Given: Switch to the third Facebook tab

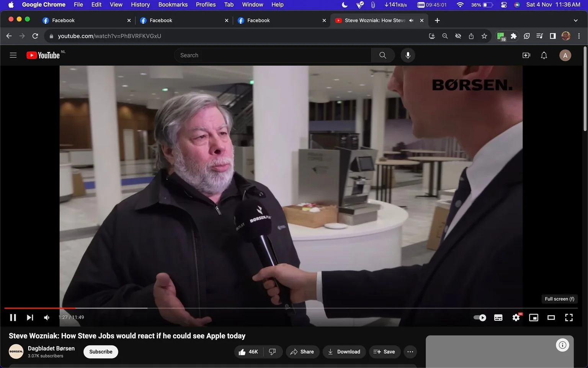Looking at the screenshot, I should 282,20.
